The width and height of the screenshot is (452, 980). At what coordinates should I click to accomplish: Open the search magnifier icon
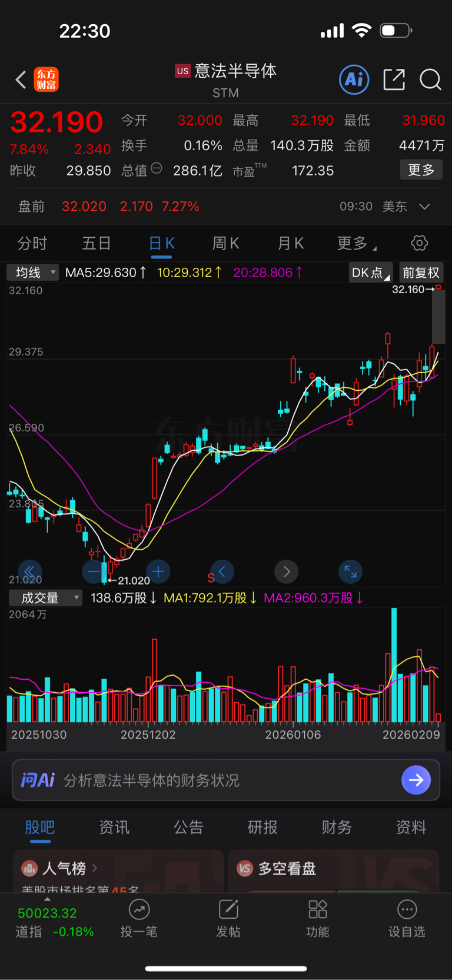(430, 79)
